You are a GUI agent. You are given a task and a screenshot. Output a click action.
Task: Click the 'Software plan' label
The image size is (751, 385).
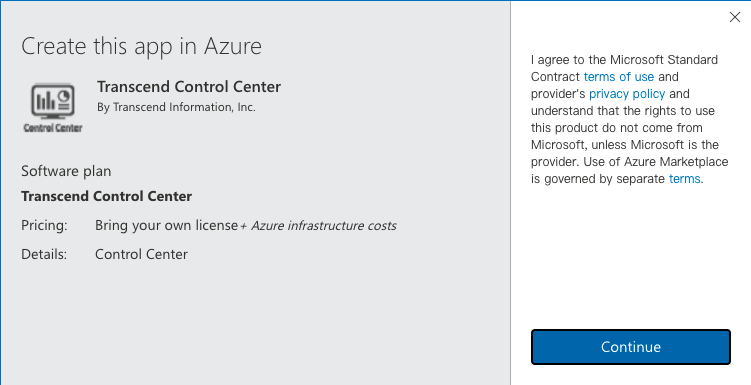pyautogui.click(x=66, y=171)
